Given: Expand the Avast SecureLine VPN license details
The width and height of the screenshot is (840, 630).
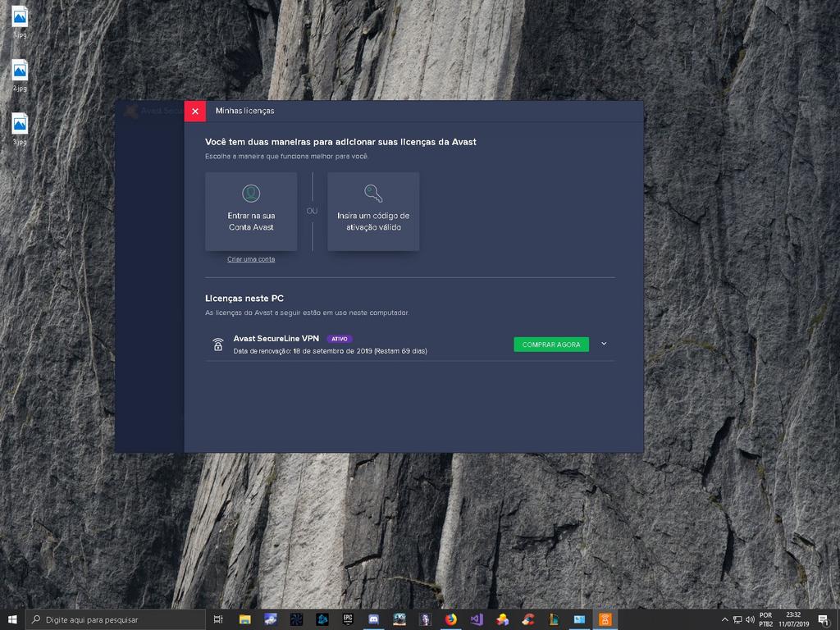Looking at the screenshot, I should coord(604,344).
